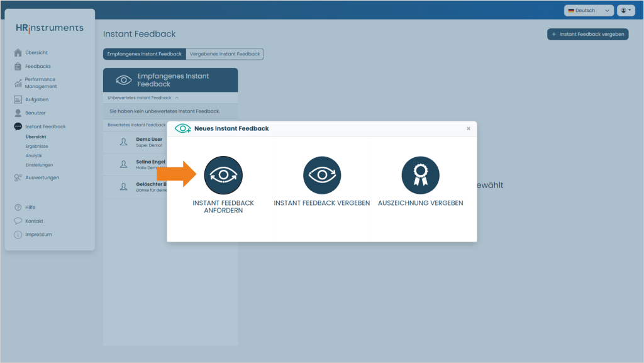Toggle the Bewertetes Instant Feedback section

click(x=136, y=125)
